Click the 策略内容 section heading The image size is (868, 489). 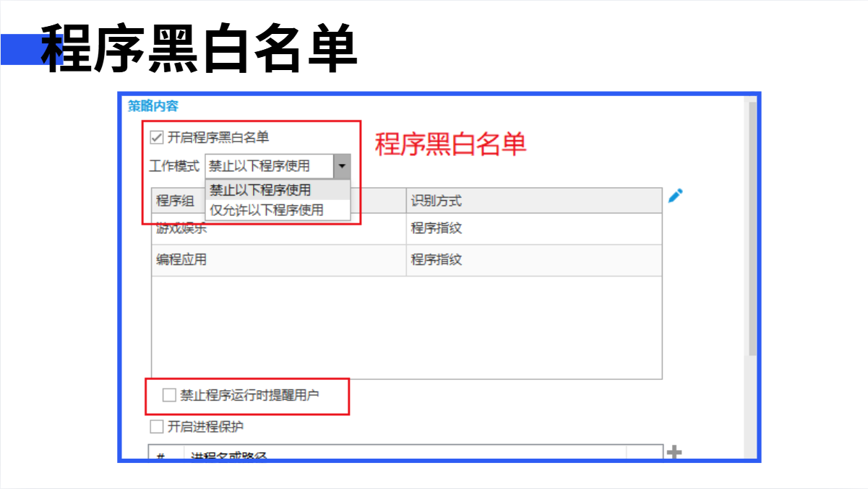coord(153,106)
